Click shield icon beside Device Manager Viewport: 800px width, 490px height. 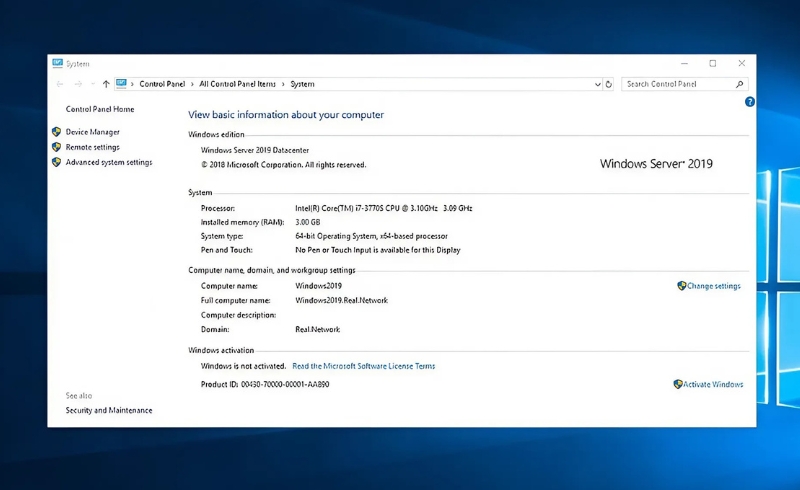57,132
